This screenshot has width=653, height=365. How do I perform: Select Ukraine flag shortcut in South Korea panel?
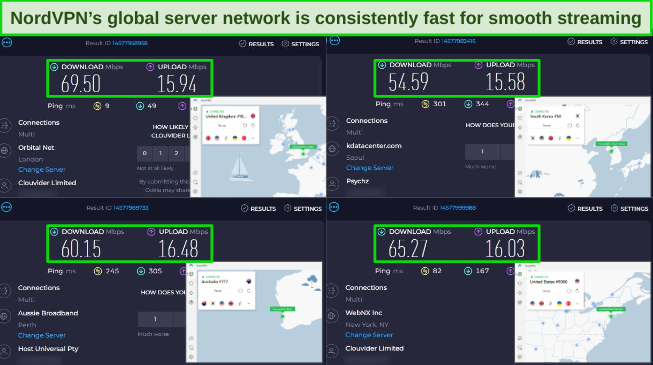(569, 138)
